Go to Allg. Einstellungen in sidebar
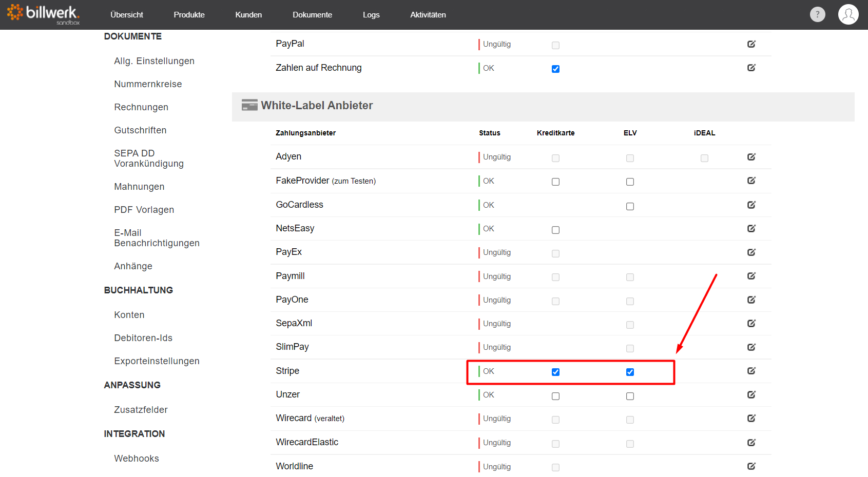This screenshot has height=477, width=868. 154,61
